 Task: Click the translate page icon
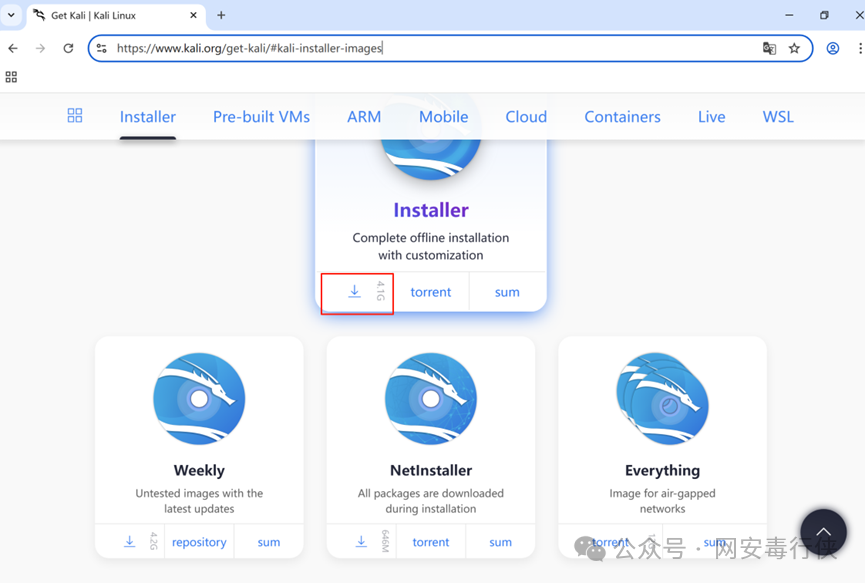(x=769, y=49)
